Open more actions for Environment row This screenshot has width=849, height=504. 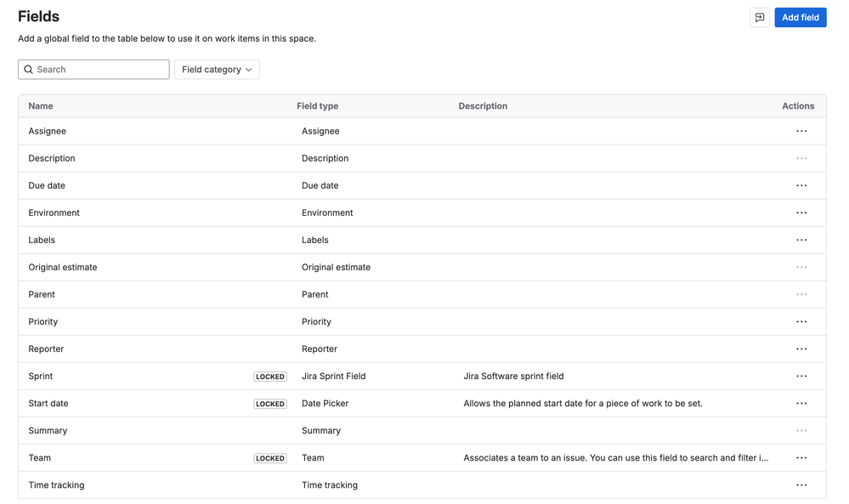[x=801, y=212]
